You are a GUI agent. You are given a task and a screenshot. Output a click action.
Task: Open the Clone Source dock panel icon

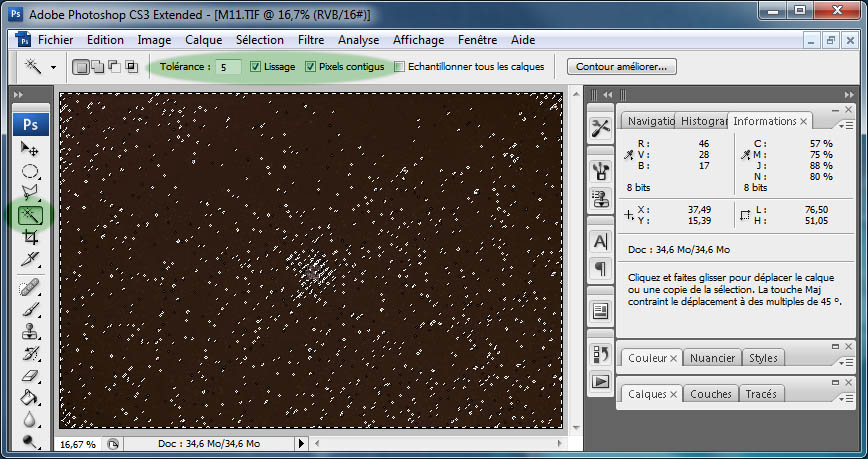pyautogui.click(x=600, y=198)
